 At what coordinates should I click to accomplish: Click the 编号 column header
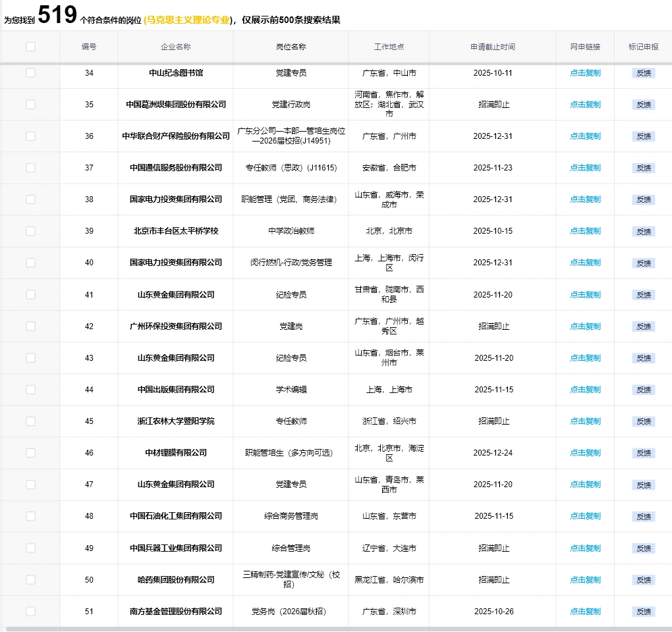(89, 47)
